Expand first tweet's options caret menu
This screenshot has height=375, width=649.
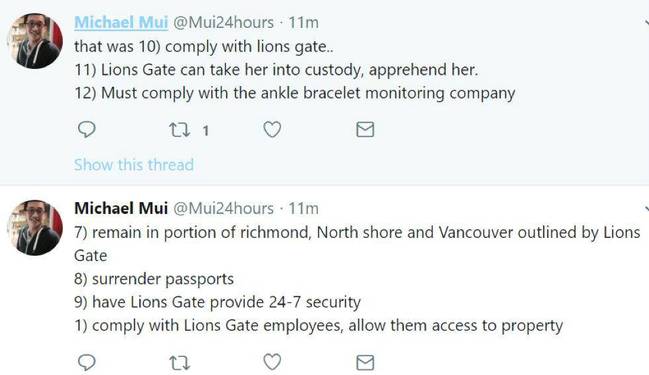pyautogui.click(x=646, y=23)
